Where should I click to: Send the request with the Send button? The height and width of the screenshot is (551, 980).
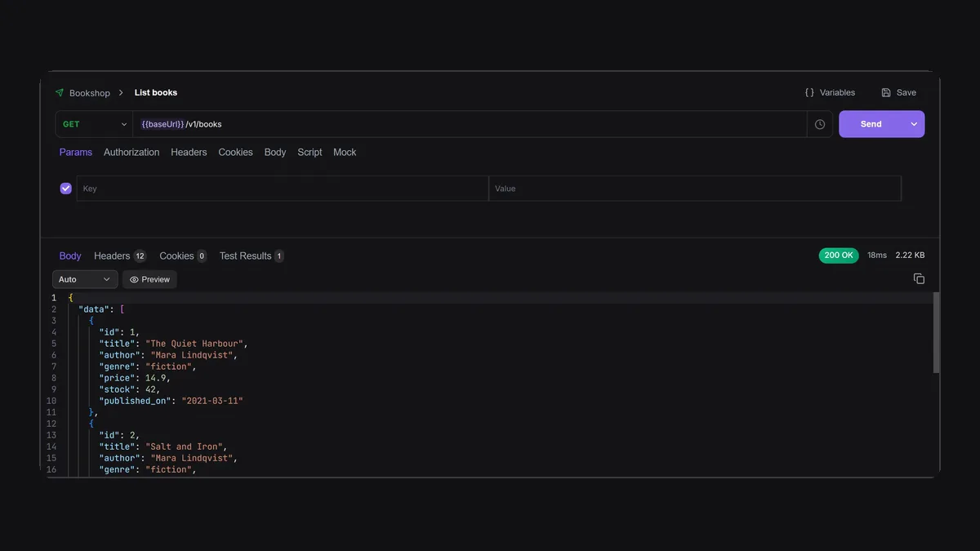point(871,124)
